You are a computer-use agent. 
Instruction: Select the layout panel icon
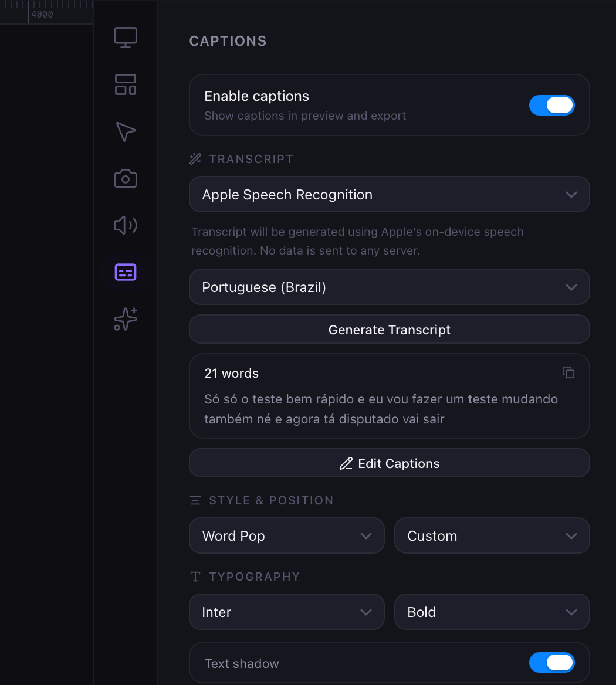(125, 84)
